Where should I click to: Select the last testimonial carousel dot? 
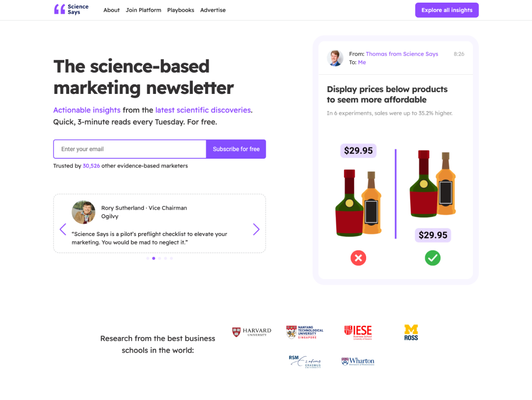pos(172,258)
